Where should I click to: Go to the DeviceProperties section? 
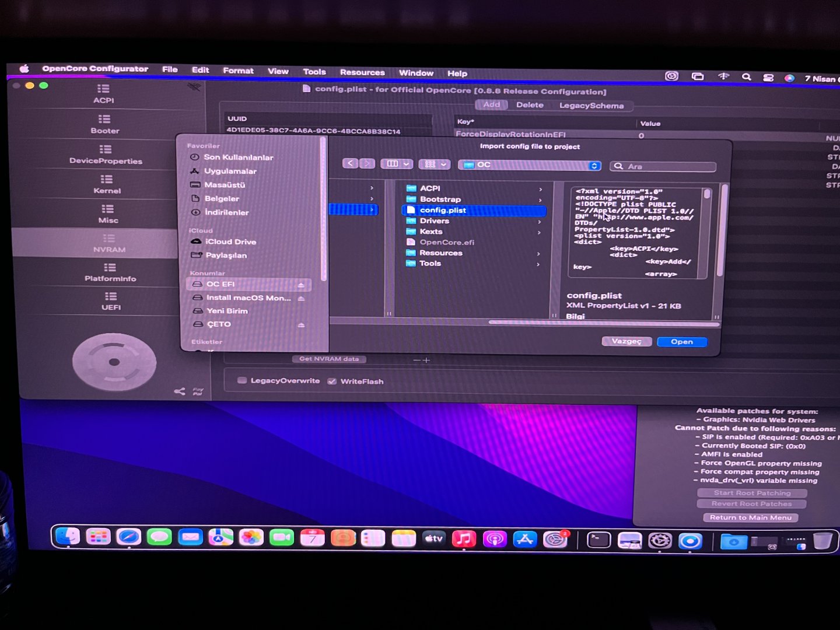coord(106,155)
